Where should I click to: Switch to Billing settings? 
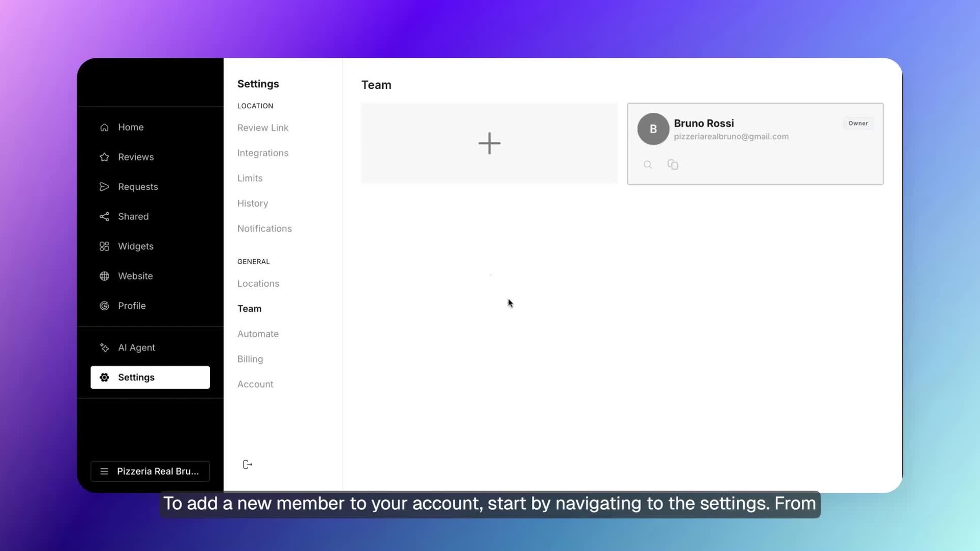(x=250, y=359)
